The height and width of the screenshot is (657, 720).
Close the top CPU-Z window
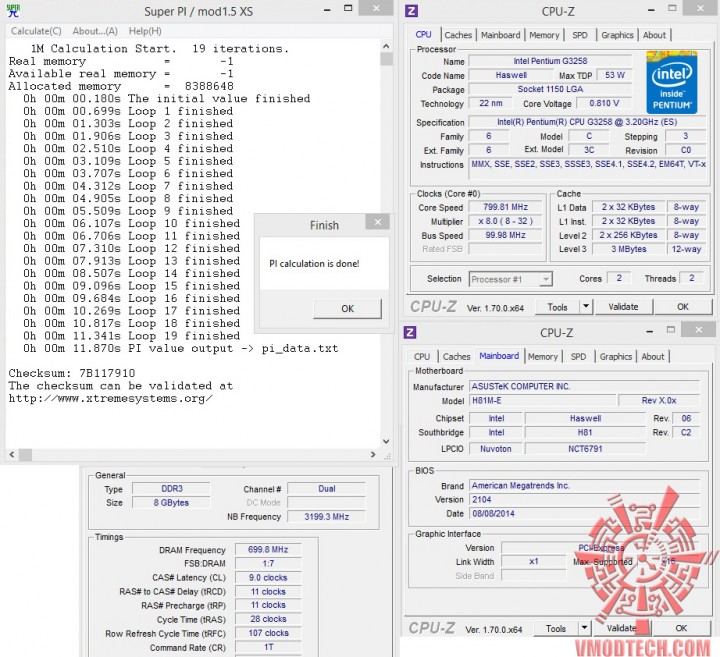point(700,9)
